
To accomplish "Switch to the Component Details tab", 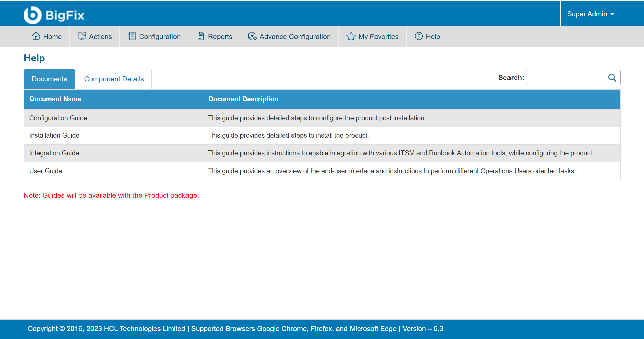I will [x=114, y=79].
